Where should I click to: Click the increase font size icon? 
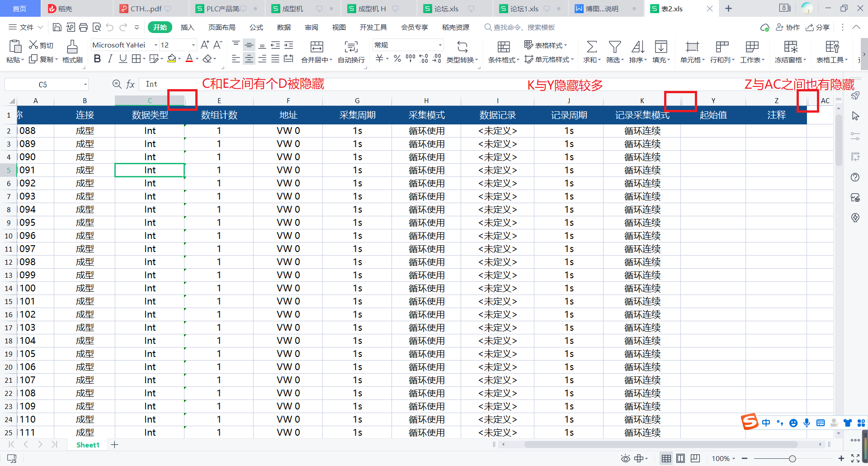[x=205, y=45]
